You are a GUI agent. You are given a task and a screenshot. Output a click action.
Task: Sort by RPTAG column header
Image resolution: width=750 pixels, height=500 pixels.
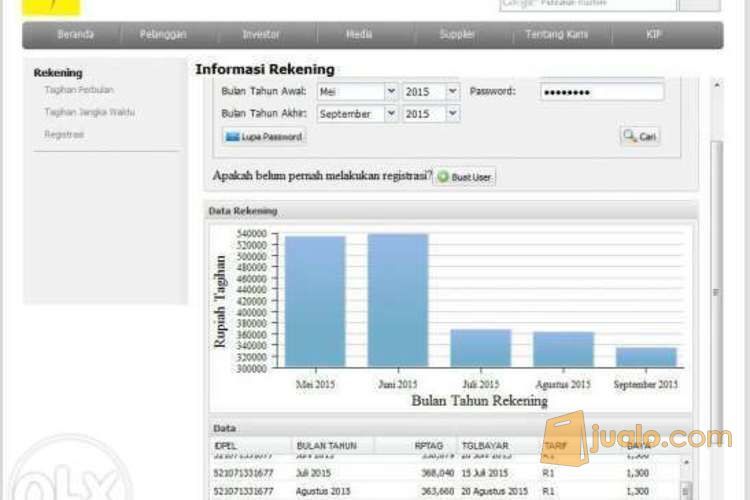tap(415, 445)
